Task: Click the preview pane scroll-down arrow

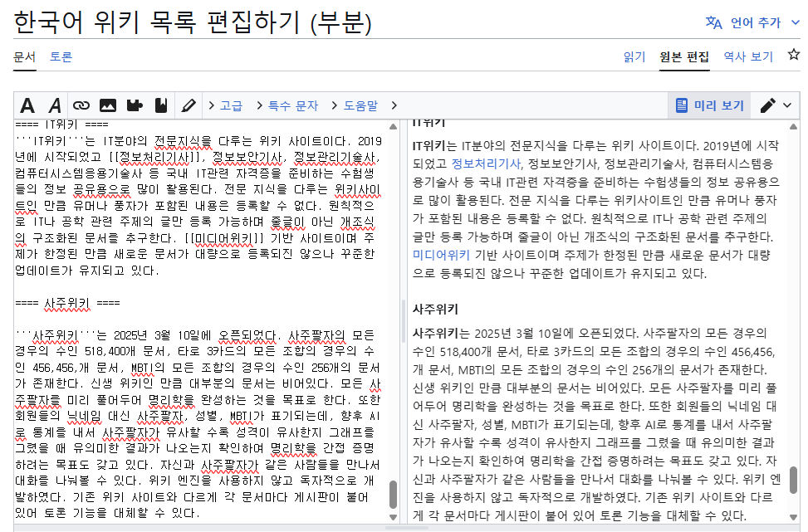Action: (x=794, y=517)
